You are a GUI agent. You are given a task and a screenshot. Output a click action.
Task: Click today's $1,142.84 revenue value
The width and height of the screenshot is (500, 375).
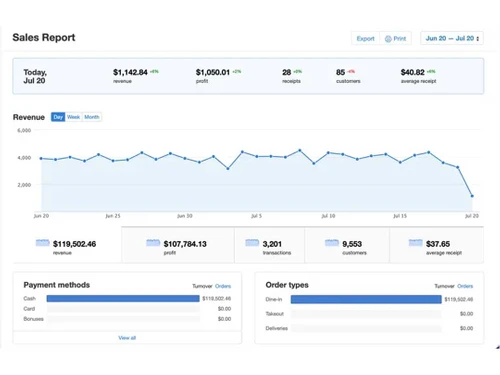(x=130, y=72)
